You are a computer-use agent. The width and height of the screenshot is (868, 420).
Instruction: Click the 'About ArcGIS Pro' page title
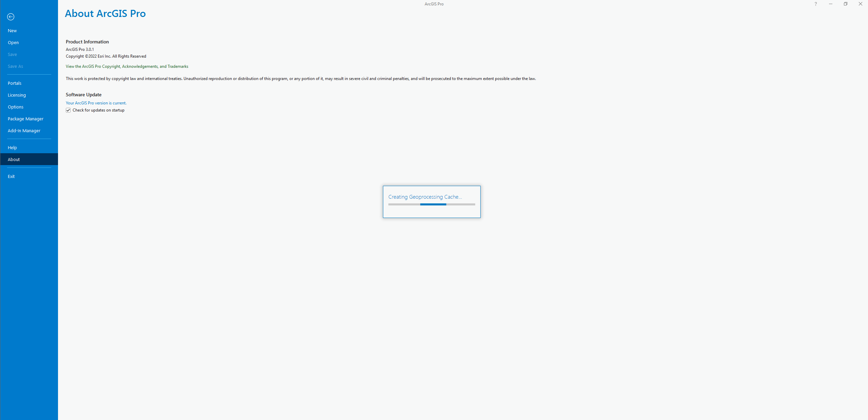click(105, 14)
